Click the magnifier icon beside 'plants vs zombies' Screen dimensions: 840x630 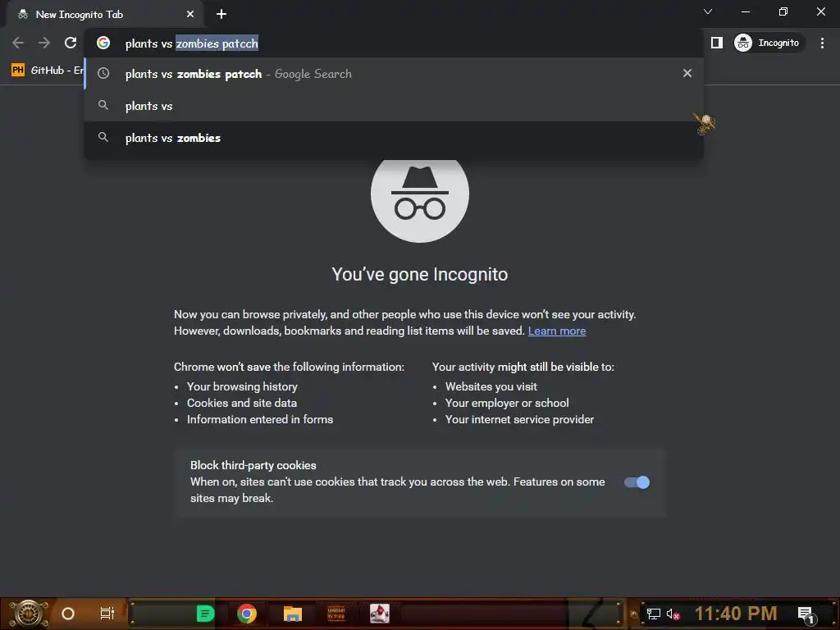(x=103, y=137)
